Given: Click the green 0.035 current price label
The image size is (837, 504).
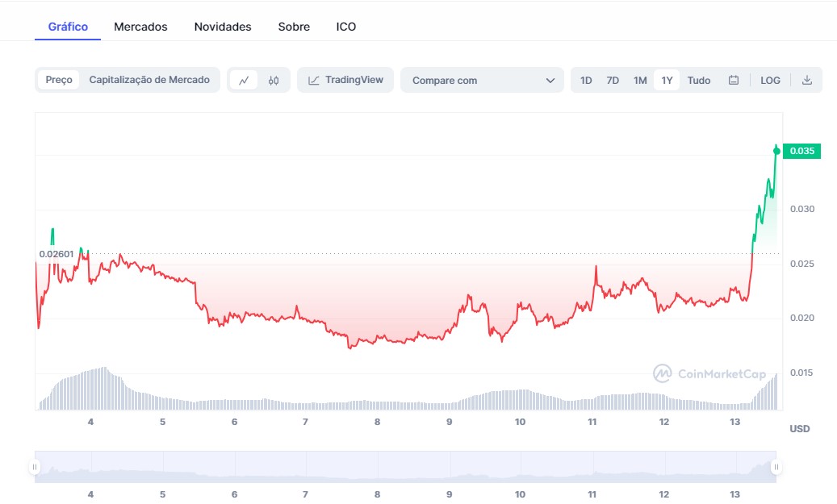Looking at the screenshot, I should pyautogui.click(x=801, y=151).
